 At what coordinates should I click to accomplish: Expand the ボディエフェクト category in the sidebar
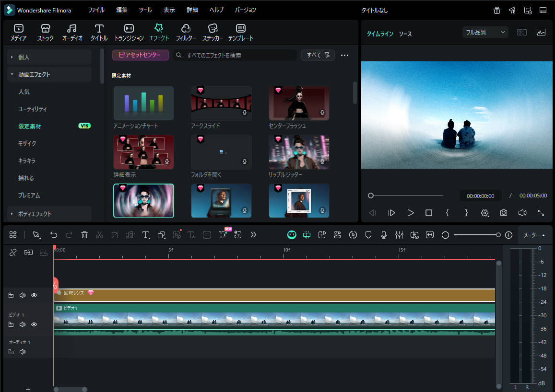(34, 214)
